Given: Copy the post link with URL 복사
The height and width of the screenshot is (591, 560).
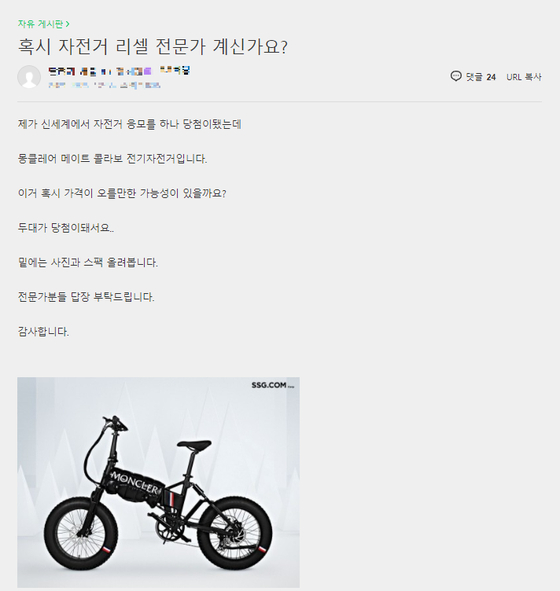Looking at the screenshot, I should tap(523, 77).
